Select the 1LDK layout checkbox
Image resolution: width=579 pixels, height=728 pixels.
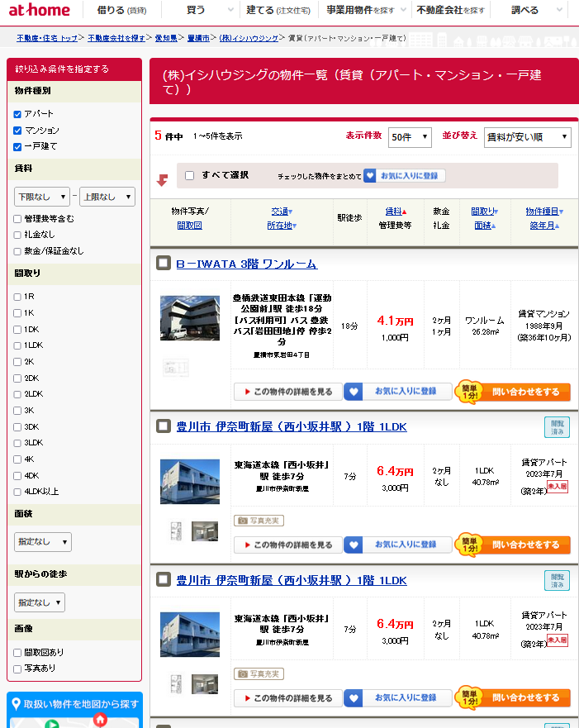[17, 345]
